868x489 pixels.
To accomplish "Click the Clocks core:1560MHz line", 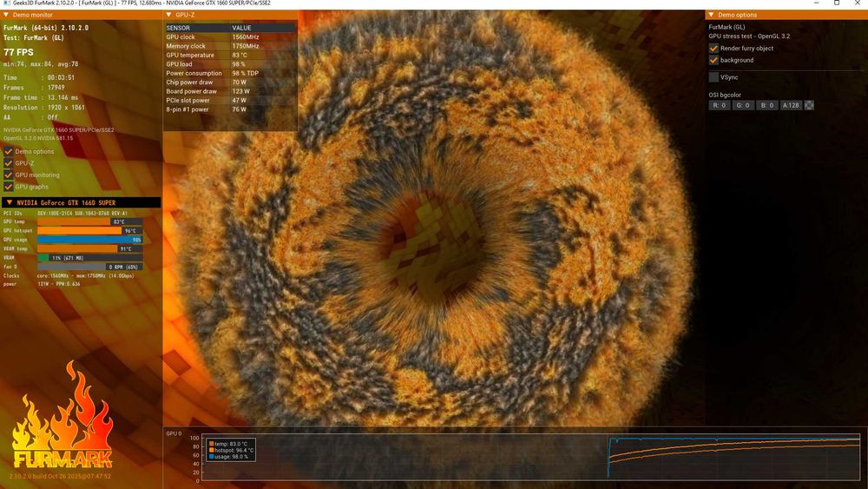I will (x=69, y=275).
